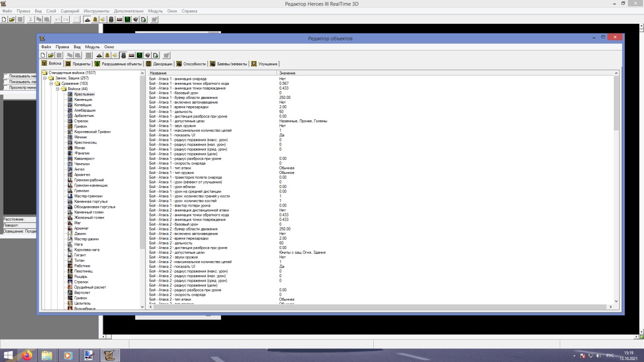Open the Инструменты menu in main window
The width and height of the screenshot is (644, 362).
[x=97, y=11]
